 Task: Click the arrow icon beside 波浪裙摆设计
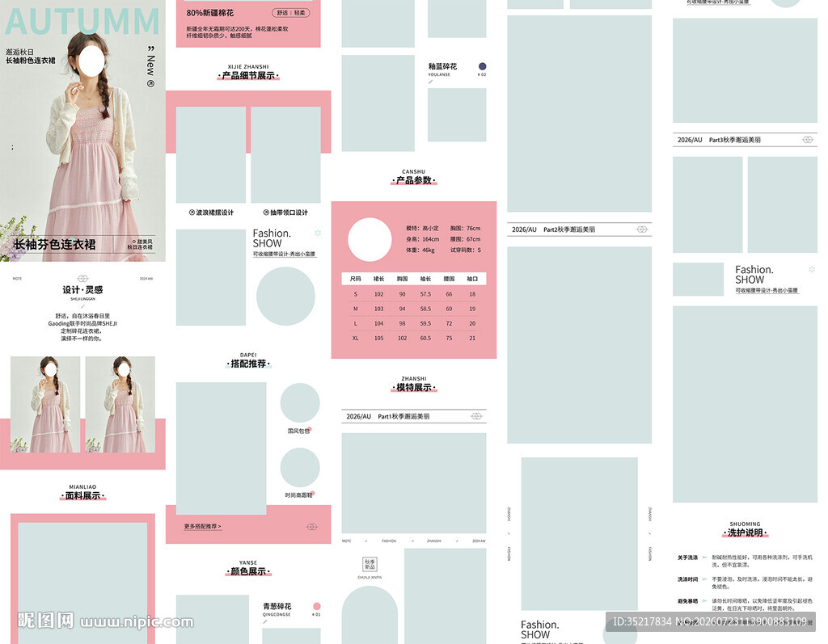192,213
